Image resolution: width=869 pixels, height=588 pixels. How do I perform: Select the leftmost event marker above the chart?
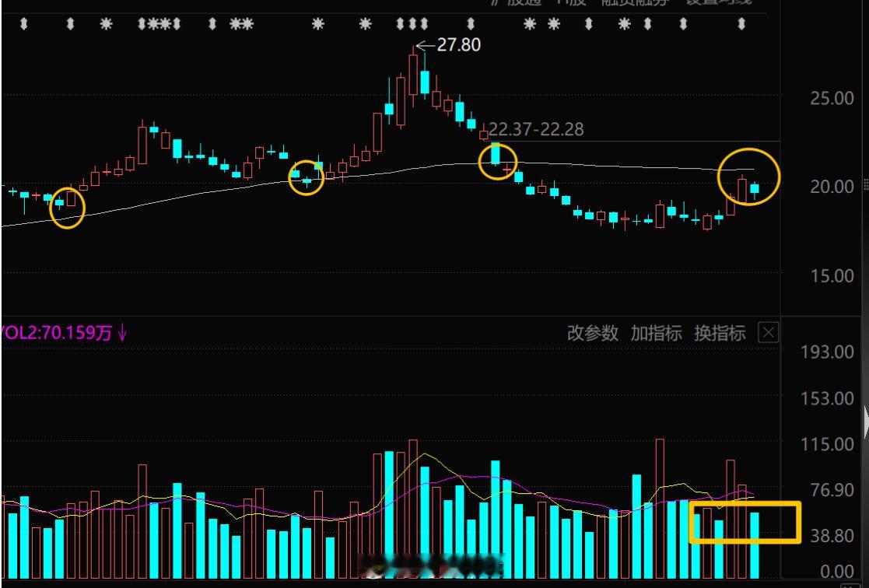tap(23, 24)
